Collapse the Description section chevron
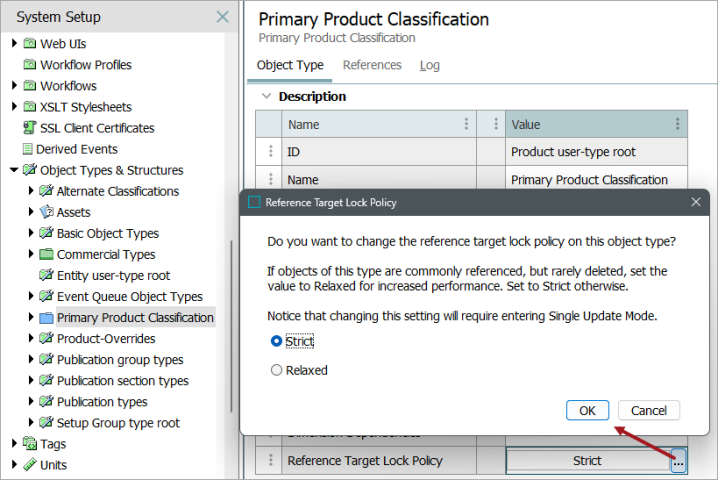 [266, 96]
